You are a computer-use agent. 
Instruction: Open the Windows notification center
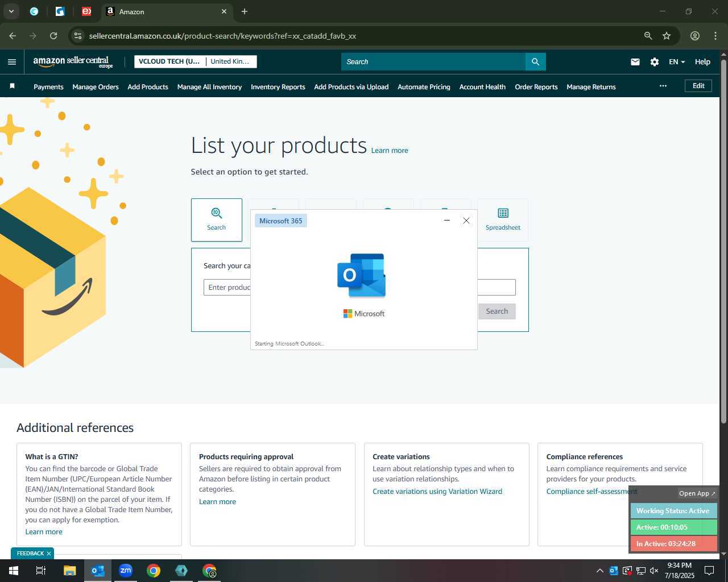point(710,571)
